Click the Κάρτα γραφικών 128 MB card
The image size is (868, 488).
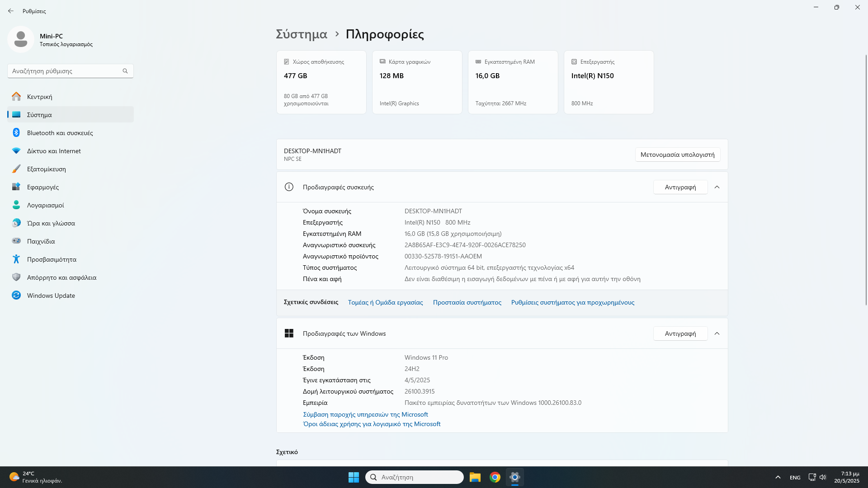point(417,82)
